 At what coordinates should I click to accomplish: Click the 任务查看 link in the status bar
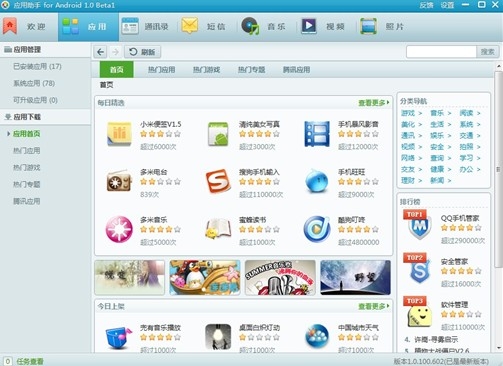(30, 361)
